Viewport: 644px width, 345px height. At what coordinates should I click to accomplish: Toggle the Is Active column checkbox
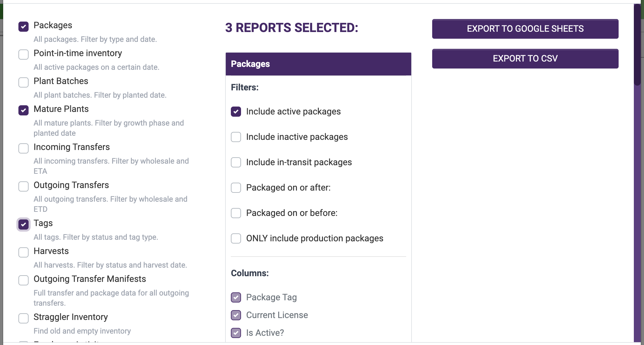236,333
